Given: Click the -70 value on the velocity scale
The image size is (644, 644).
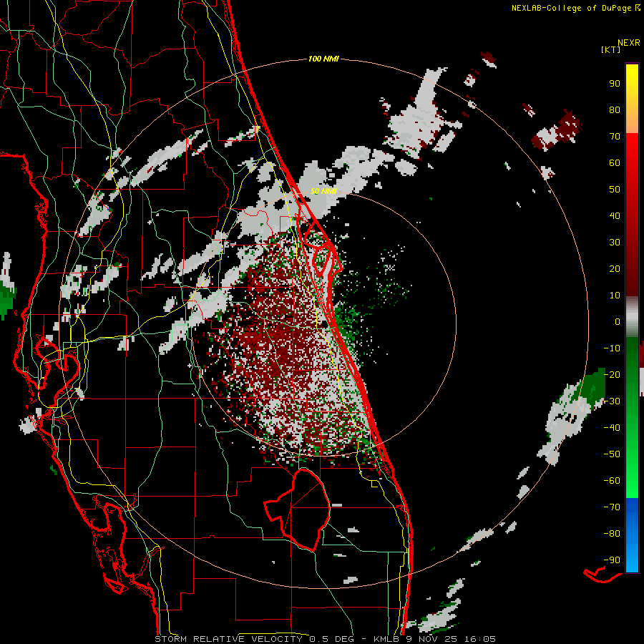Looking at the screenshot, I should pos(612,507).
